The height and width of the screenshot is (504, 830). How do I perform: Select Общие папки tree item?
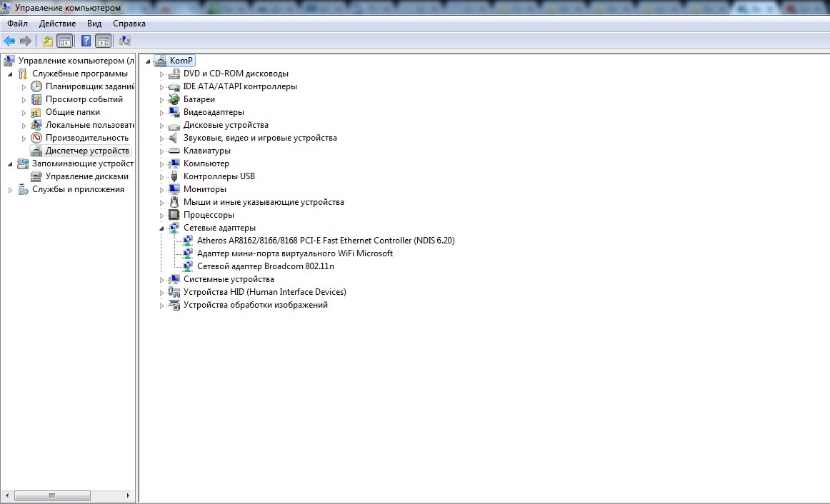pyautogui.click(x=73, y=112)
